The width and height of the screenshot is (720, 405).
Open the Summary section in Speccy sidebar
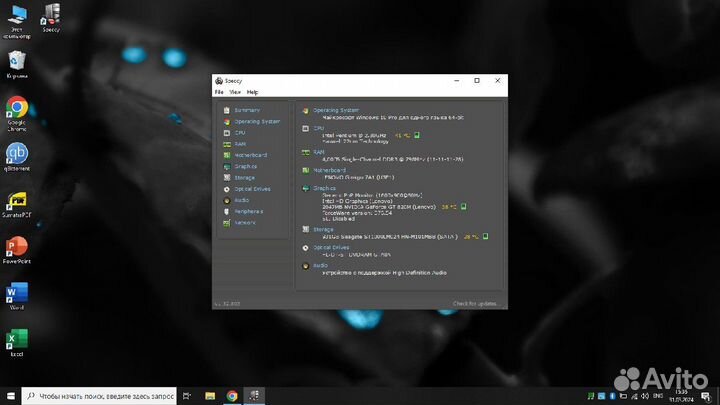click(247, 110)
